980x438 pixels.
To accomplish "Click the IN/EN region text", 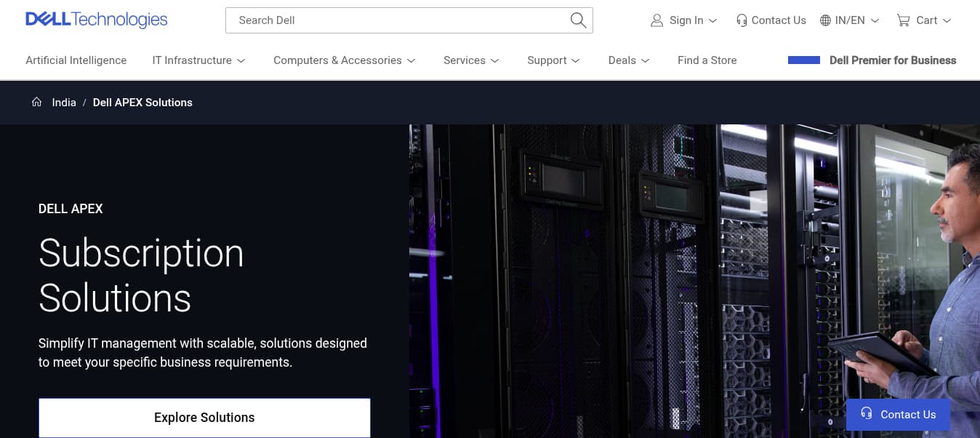I will [x=850, y=20].
